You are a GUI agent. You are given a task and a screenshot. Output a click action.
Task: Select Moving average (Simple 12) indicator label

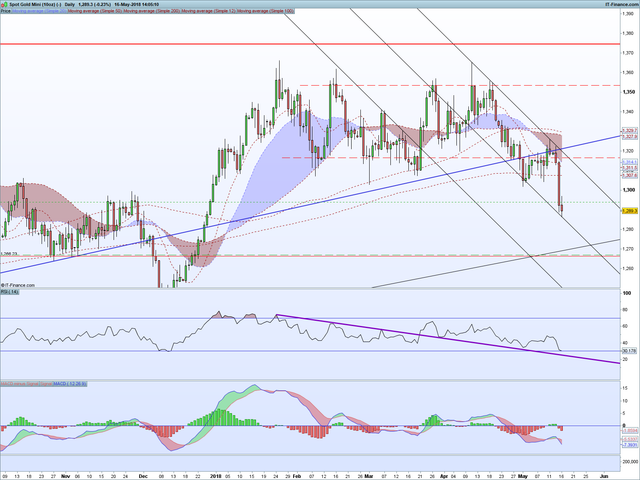click(x=209, y=11)
